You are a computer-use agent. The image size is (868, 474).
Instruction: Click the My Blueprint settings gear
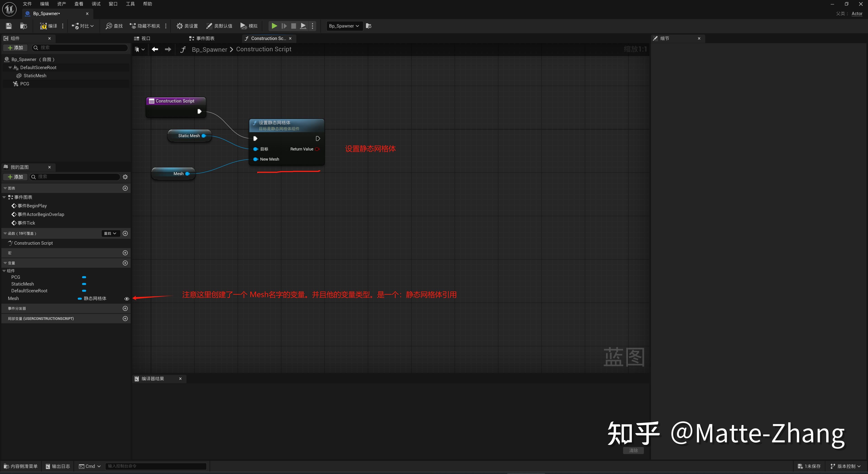point(125,177)
